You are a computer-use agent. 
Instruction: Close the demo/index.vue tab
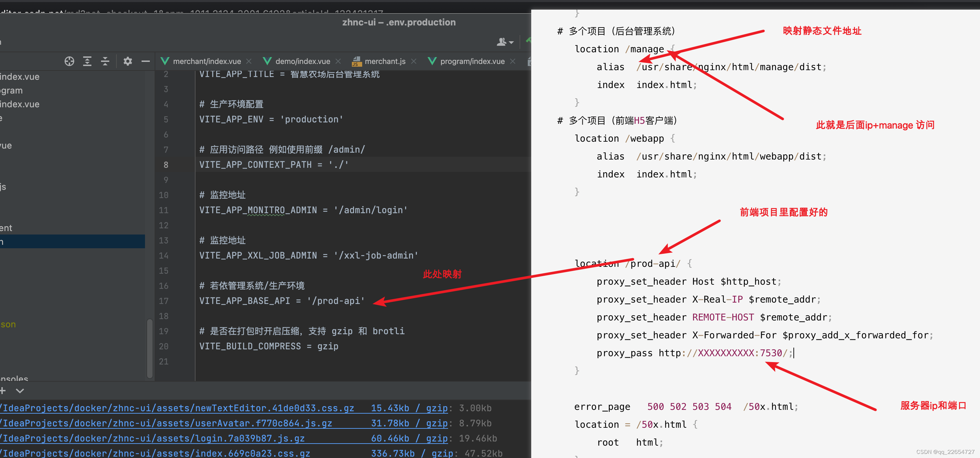pos(338,61)
